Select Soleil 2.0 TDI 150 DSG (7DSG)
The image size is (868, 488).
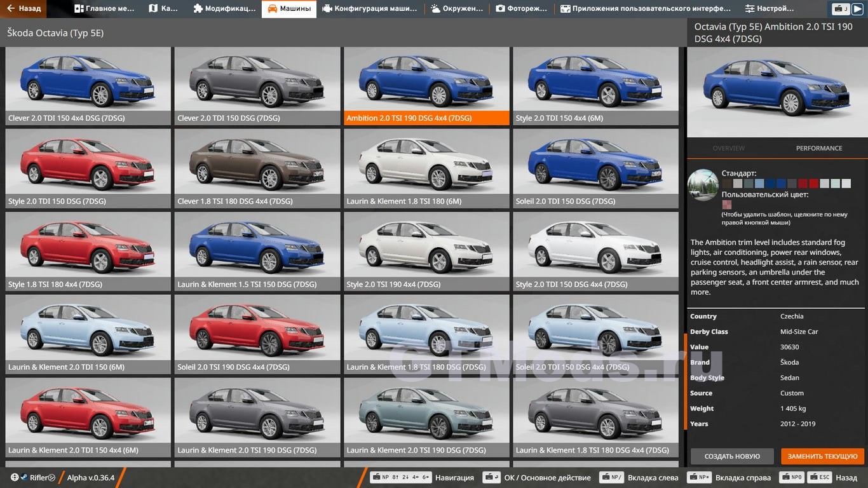coord(596,169)
